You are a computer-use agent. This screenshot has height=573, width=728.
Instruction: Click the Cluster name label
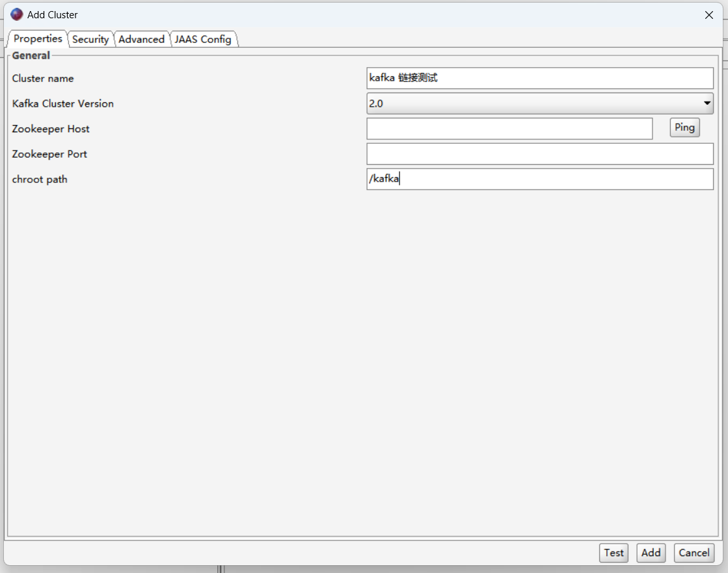[43, 79]
